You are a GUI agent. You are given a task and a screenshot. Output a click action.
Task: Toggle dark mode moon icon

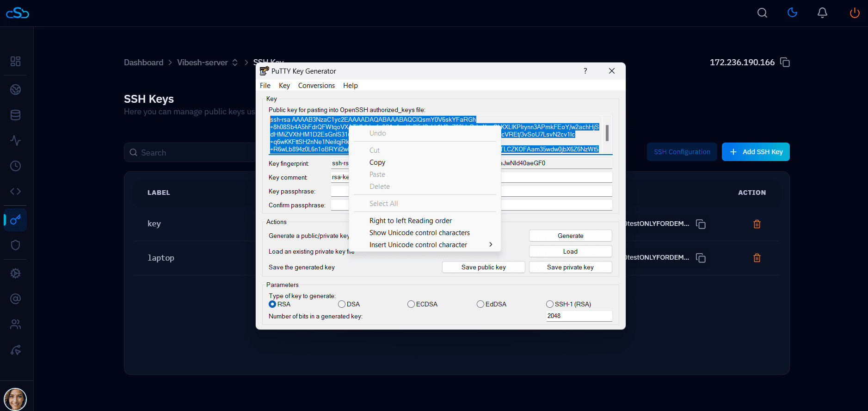[792, 13]
